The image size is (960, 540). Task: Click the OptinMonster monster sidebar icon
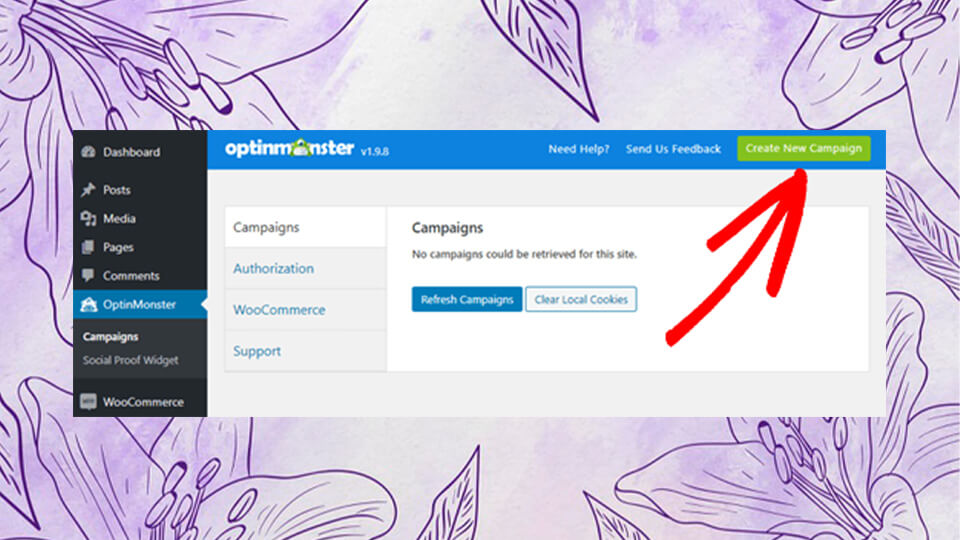pos(88,304)
